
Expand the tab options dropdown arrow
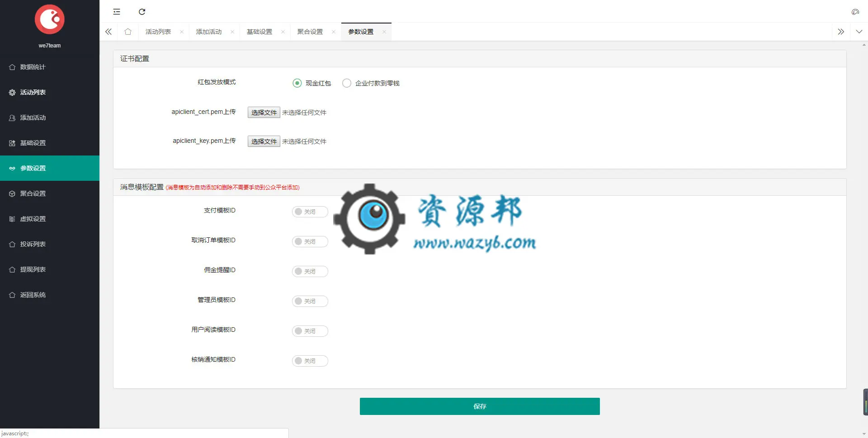pos(859,32)
